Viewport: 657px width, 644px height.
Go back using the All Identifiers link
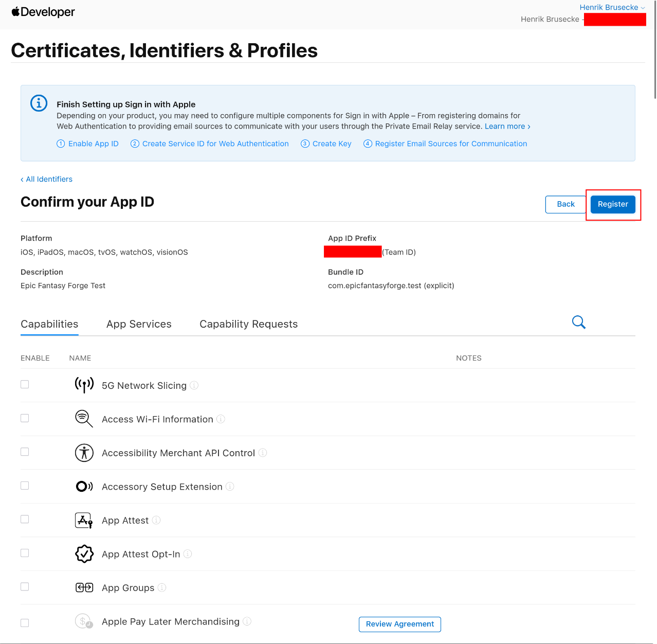[46, 179]
